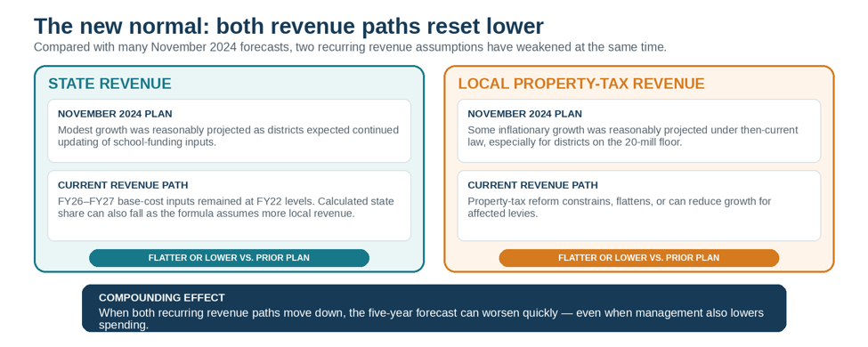Select the state Current Revenue Path card

(229, 206)
